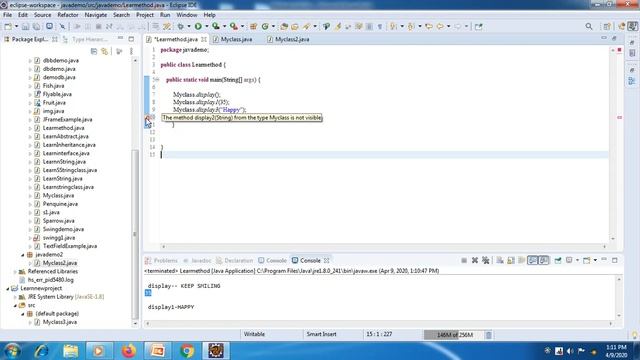The image size is (640, 360).
Task: Open Firefox from the Windows taskbar
Action: point(128,351)
